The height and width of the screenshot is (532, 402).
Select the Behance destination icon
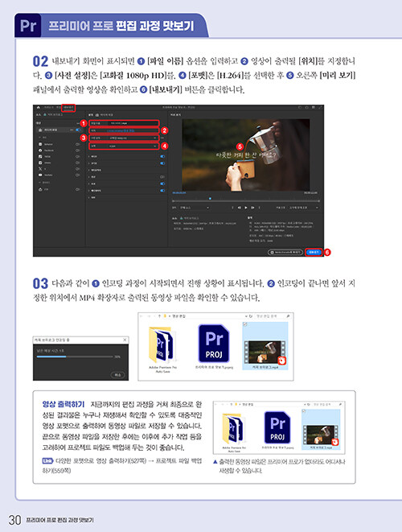40,144
